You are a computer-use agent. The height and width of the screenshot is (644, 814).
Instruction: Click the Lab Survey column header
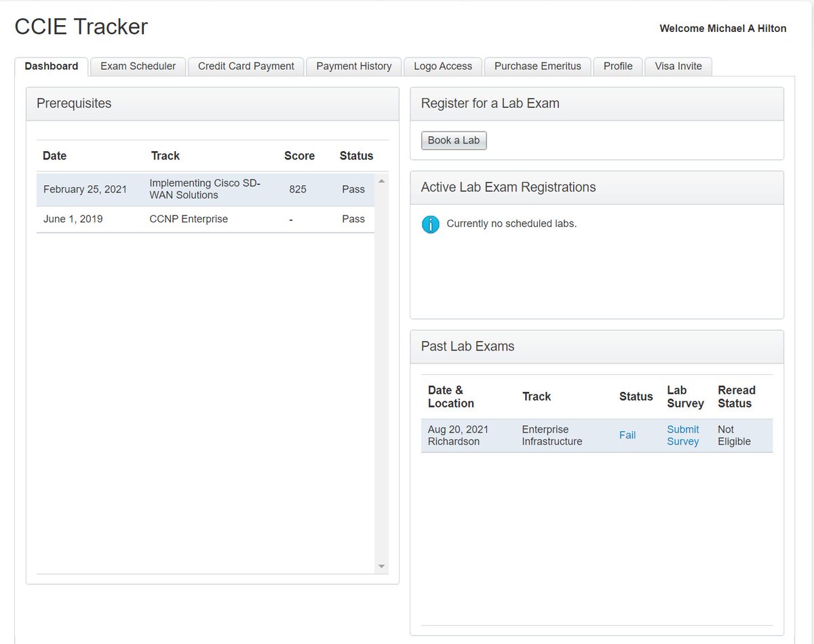[685, 397]
